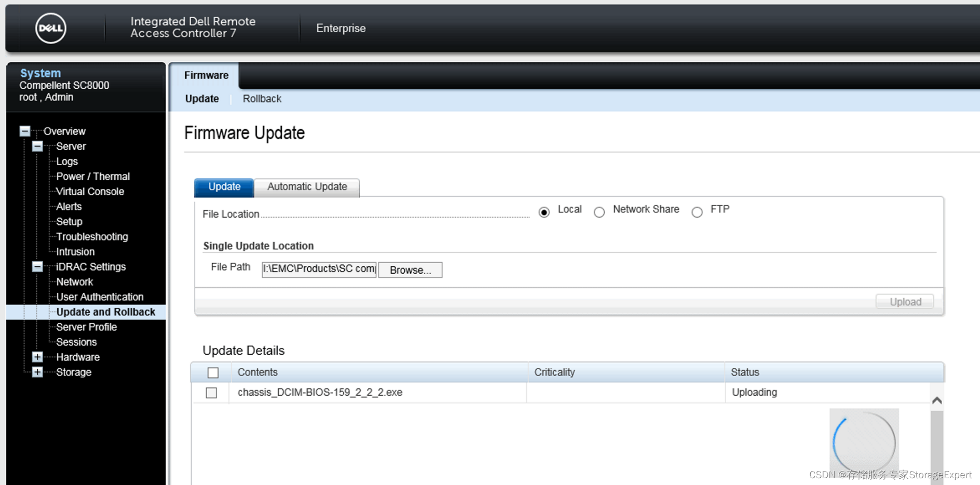Click the scroll-up arrow in Update Details
This screenshot has height=485, width=980.
coord(937,400)
